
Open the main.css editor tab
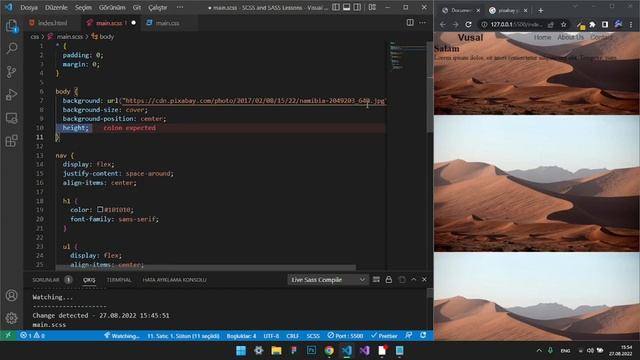pos(167,23)
